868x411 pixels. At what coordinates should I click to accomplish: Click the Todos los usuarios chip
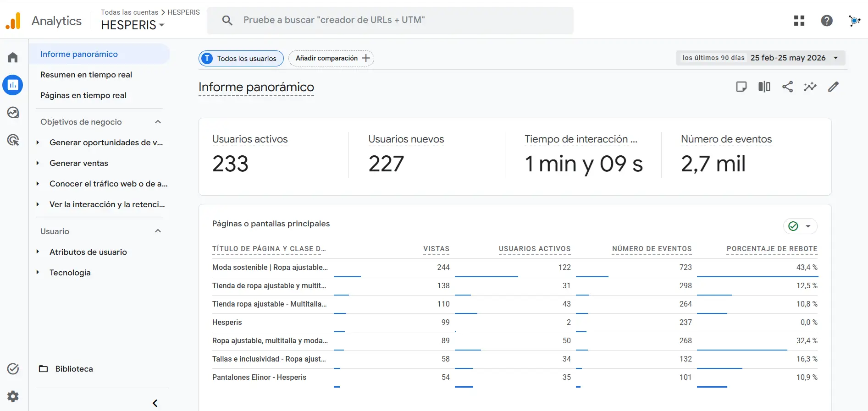[241, 58]
